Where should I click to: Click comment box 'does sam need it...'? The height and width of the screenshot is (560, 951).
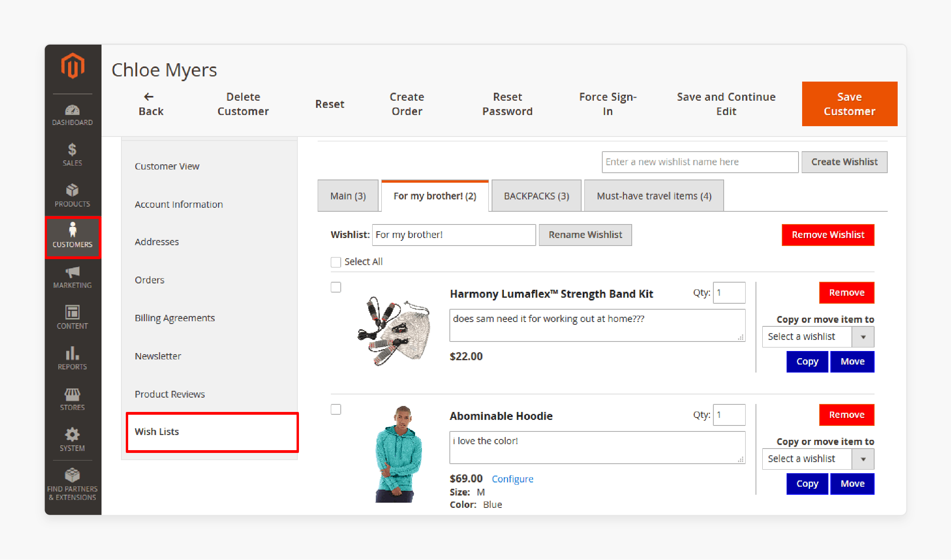point(598,326)
